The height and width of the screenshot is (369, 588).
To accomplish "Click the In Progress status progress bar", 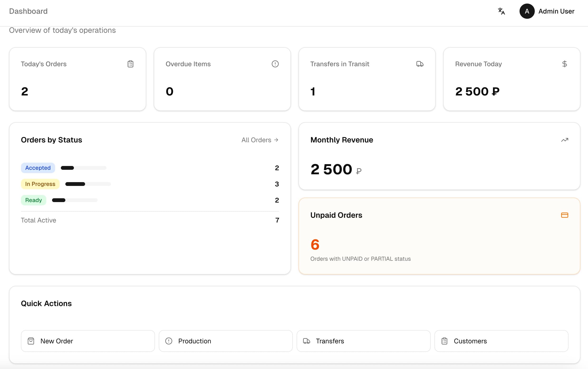I will [x=88, y=184].
